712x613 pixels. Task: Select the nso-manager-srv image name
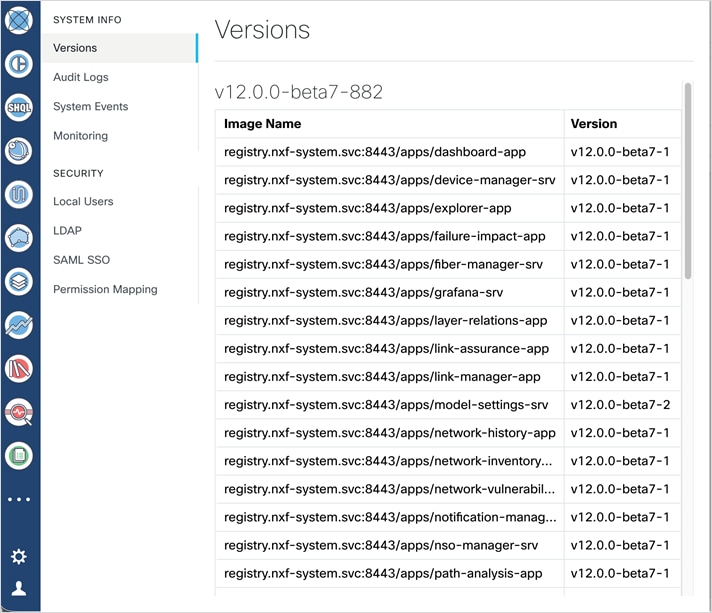[381, 545]
